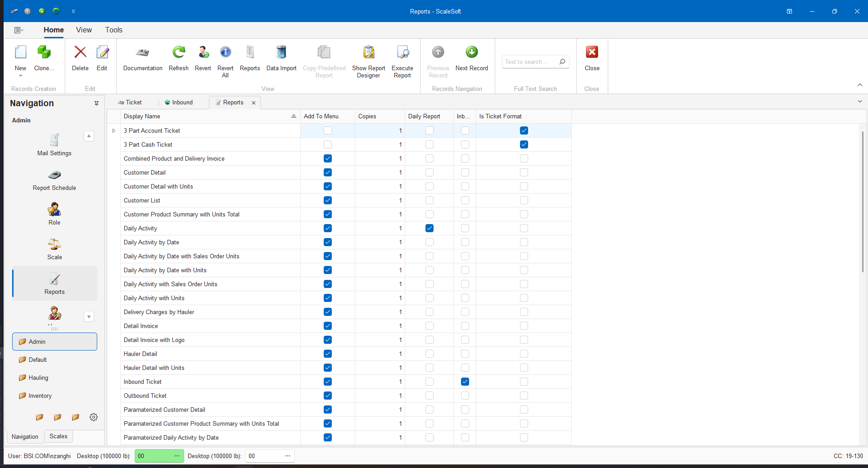Collapse the ribbon with the chevron

tap(859, 85)
